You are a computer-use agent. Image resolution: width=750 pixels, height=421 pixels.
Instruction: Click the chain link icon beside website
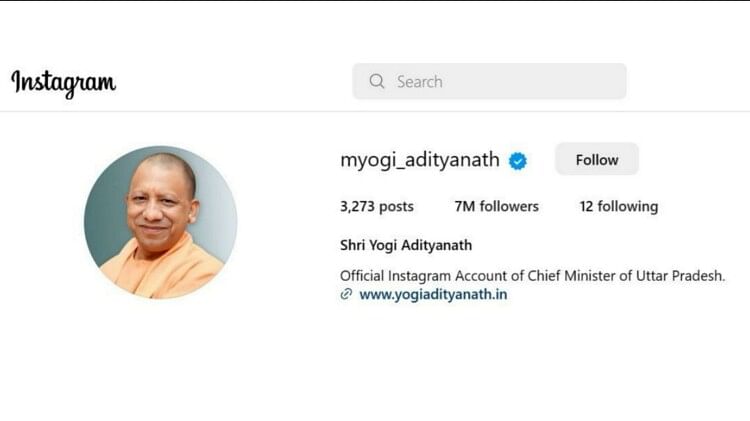pos(346,294)
